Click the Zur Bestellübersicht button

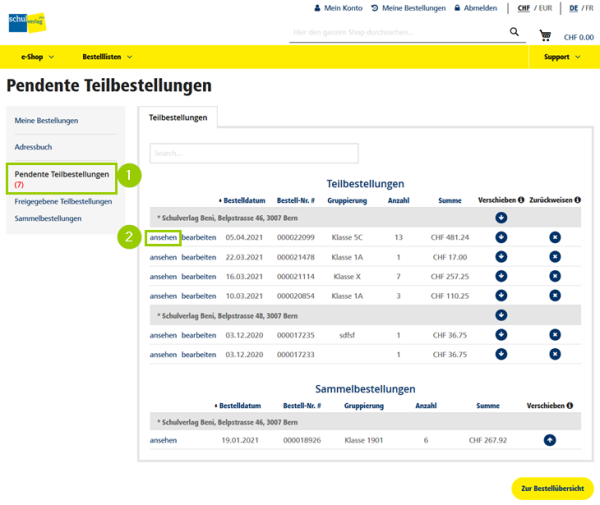pyautogui.click(x=552, y=488)
